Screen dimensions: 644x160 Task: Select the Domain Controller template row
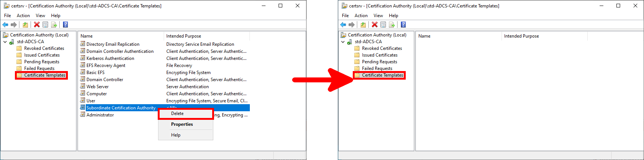pyautogui.click(x=164, y=80)
